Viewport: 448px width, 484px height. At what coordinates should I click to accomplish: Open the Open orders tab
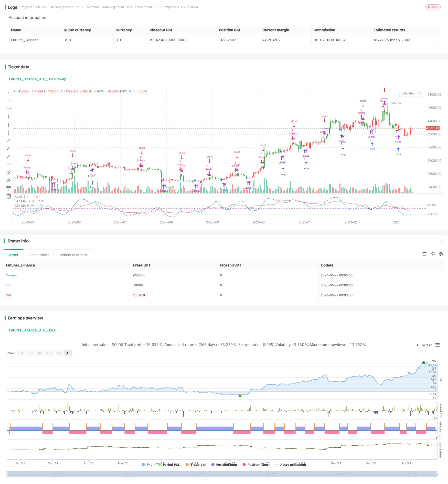coord(39,255)
